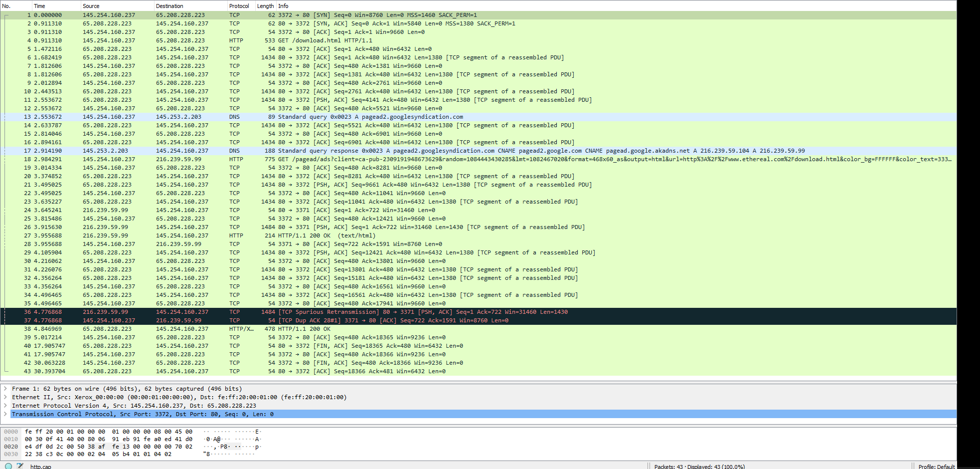Click the http.cap file name in status bar
This screenshot has height=469, width=980.
click(x=41, y=467)
